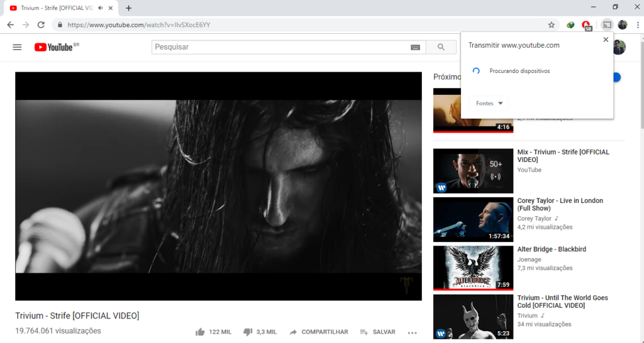The width and height of the screenshot is (644, 343).
Task: Open the Alter Bridge - Blackbird video thumbnail
Action: coord(473,268)
